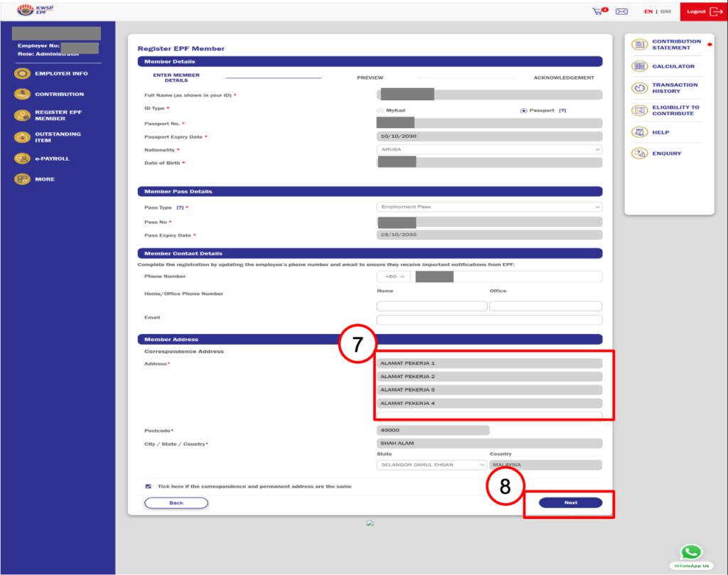Open the Pass Type dropdown
728x575 pixels.
(489, 207)
